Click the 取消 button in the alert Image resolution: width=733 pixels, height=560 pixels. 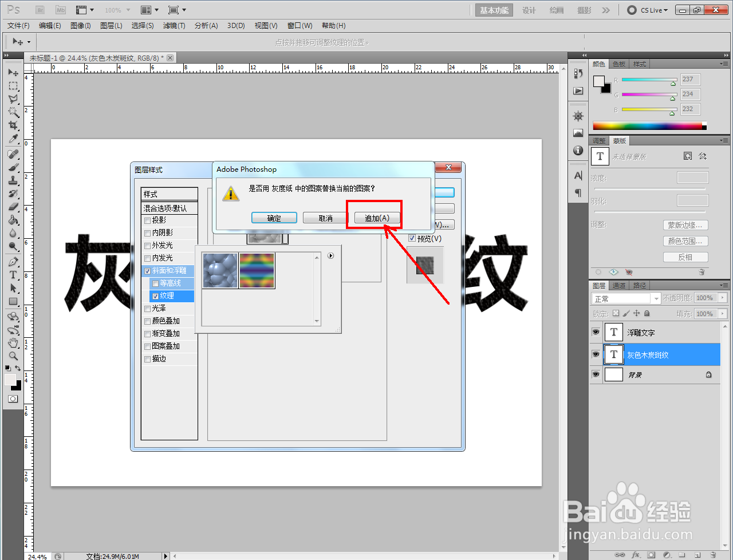click(x=326, y=218)
